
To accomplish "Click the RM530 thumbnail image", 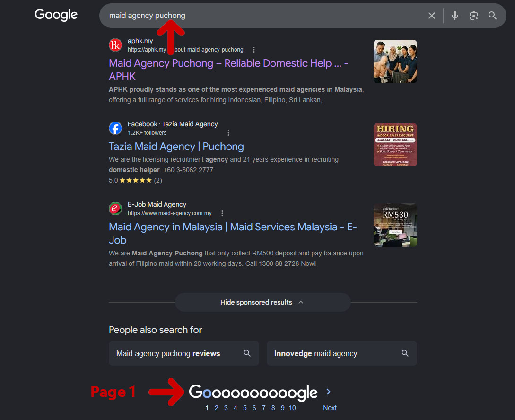I will click(x=395, y=225).
